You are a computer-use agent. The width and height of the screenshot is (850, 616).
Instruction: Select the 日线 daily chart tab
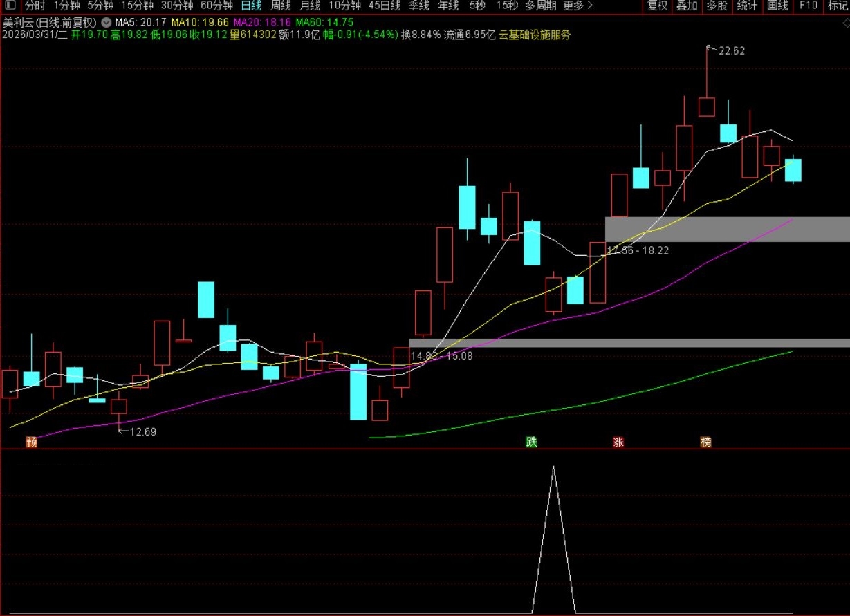pyautogui.click(x=251, y=6)
